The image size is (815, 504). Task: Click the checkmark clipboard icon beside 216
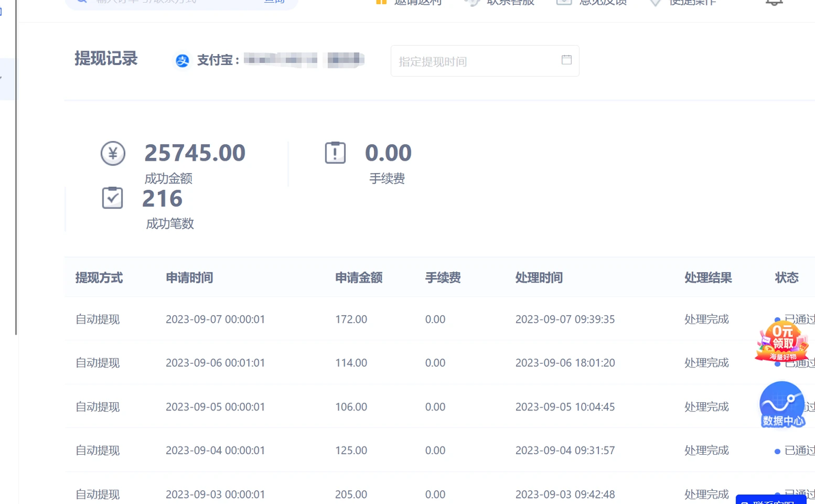[112, 198]
